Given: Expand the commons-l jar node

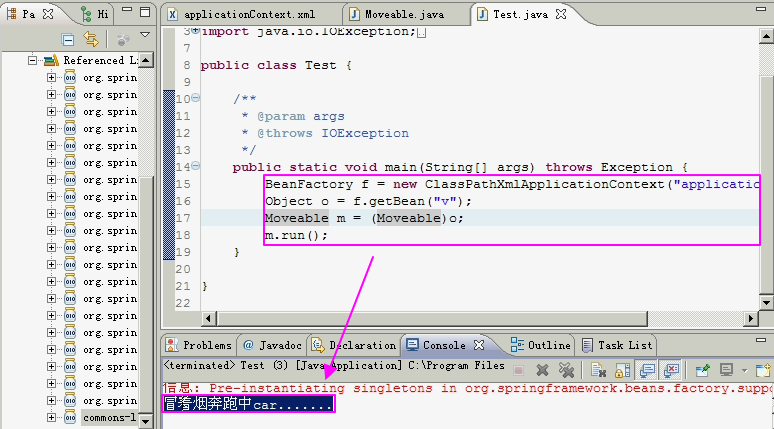Looking at the screenshot, I should click(x=51, y=418).
